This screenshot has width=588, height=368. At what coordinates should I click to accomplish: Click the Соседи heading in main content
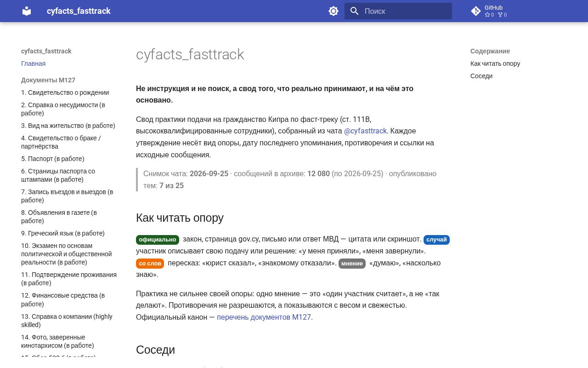pyautogui.click(x=155, y=350)
